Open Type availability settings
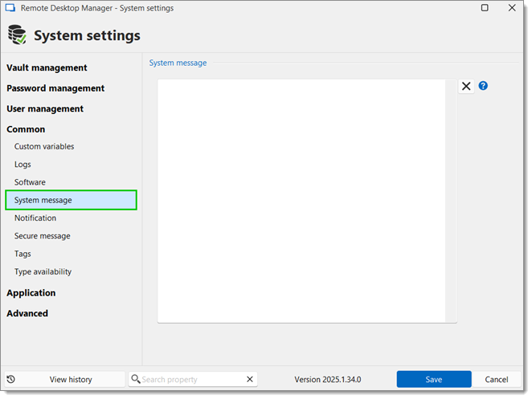Viewport: 532px width, 399px height. point(43,272)
